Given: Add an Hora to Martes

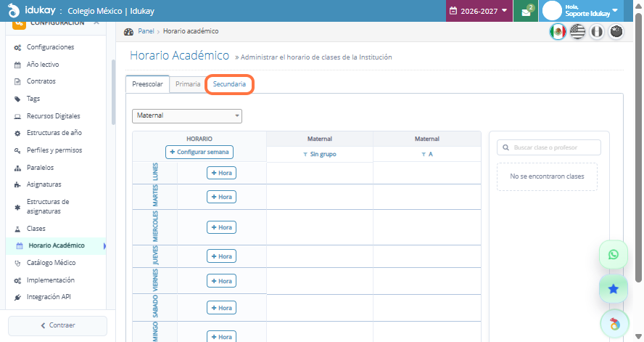Looking at the screenshot, I should 221,197.
